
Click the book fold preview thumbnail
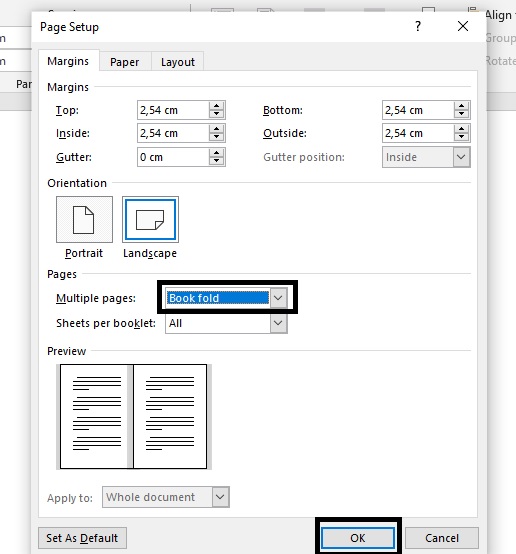point(134,417)
